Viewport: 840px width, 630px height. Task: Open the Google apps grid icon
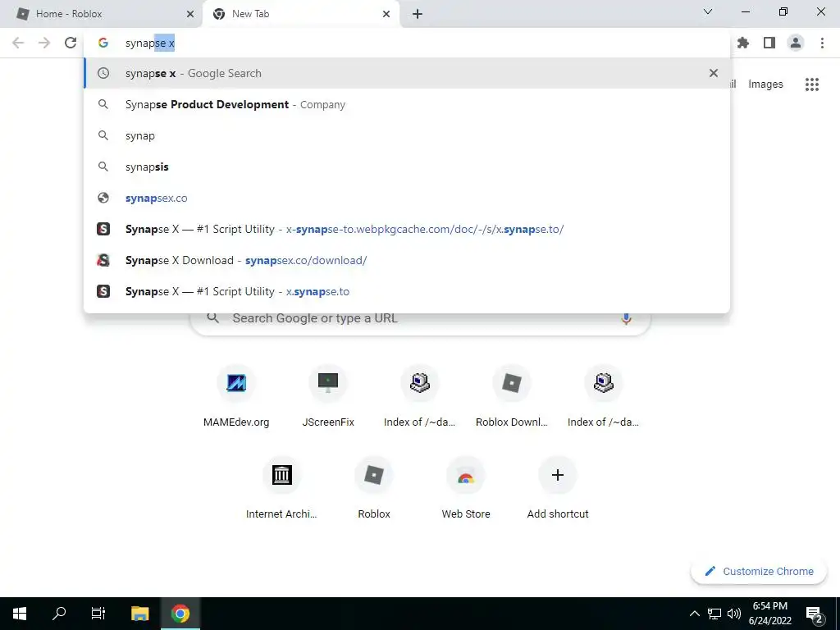(x=812, y=84)
